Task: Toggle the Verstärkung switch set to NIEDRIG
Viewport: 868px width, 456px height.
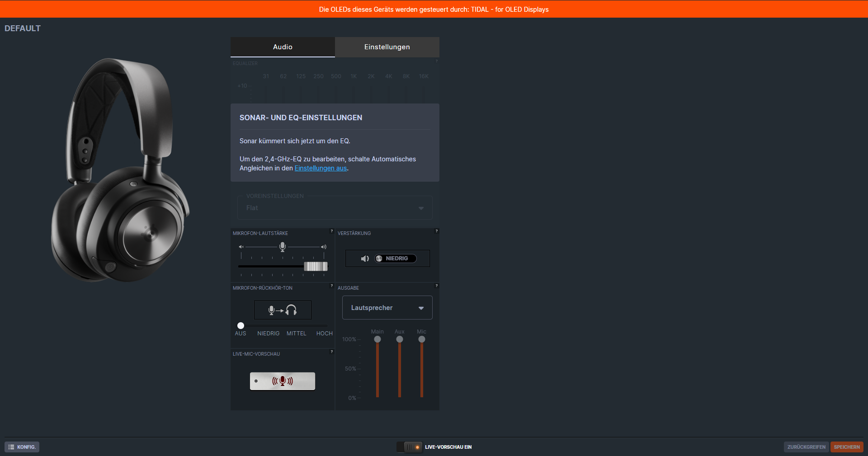Action: pos(396,259)
